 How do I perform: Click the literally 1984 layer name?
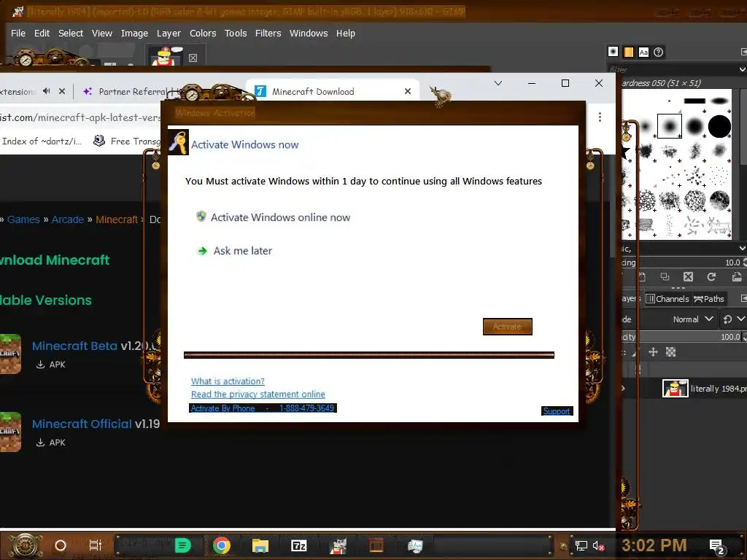719,389
